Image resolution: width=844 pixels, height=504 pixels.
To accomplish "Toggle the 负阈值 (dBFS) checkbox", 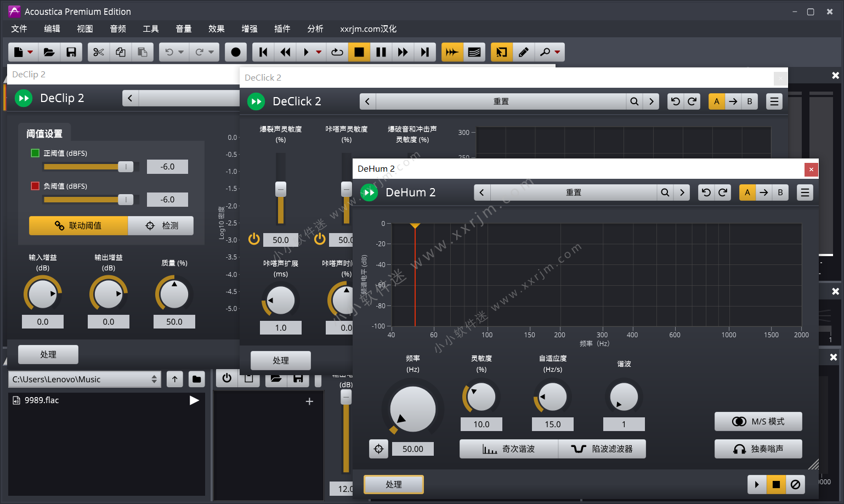I will tap(35, 186).
